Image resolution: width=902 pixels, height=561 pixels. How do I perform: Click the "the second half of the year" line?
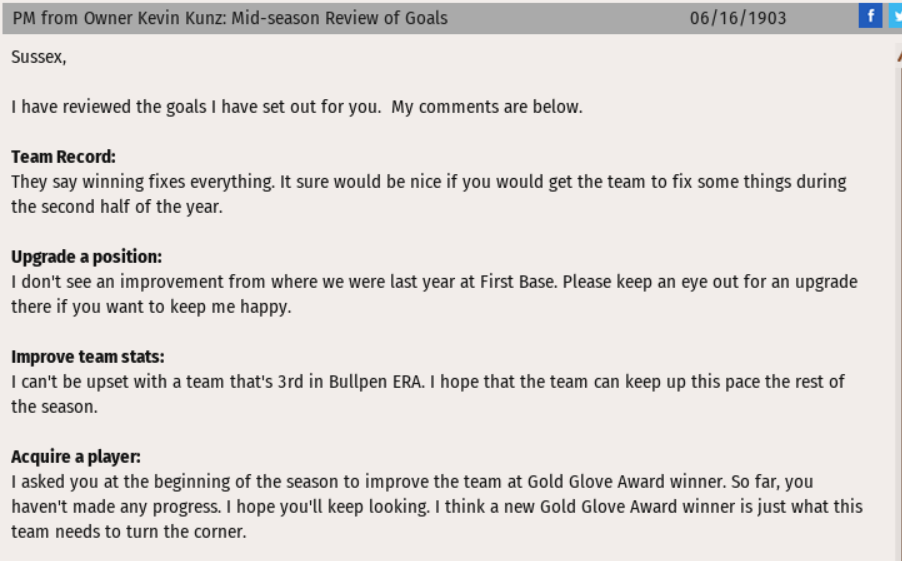point(110,207)
